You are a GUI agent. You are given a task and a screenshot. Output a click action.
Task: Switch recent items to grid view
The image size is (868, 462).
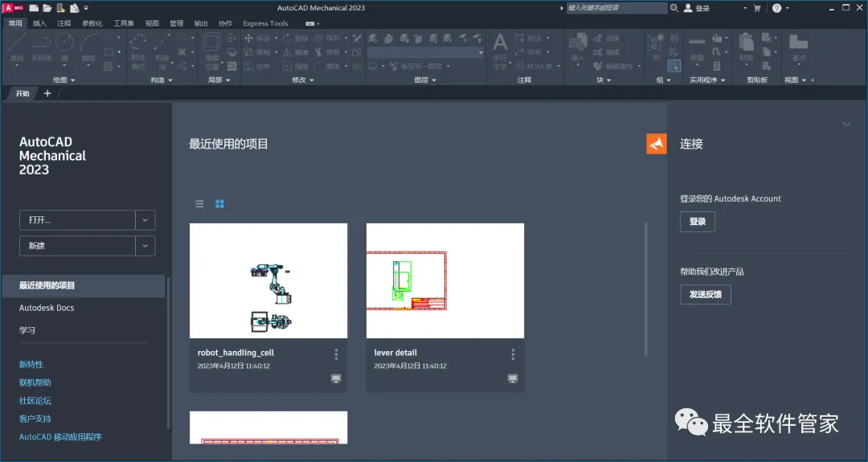pos(219,203)
